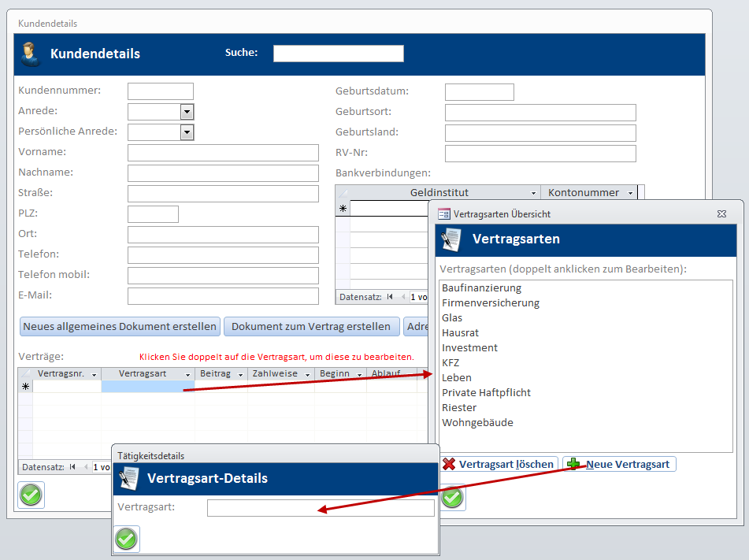Click into the Suche search field
This screenshot has width=749, height=560.
[338, 54]
